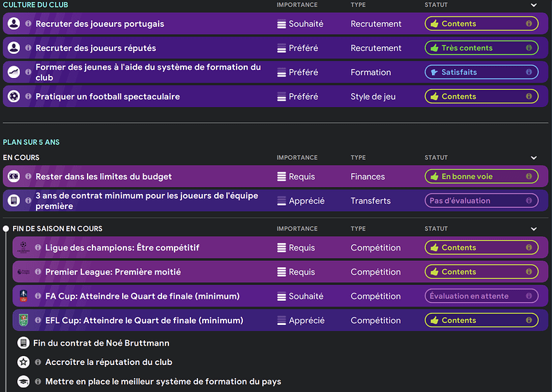
Task: Click the Très contents status badge
Action: click(481, 48)
